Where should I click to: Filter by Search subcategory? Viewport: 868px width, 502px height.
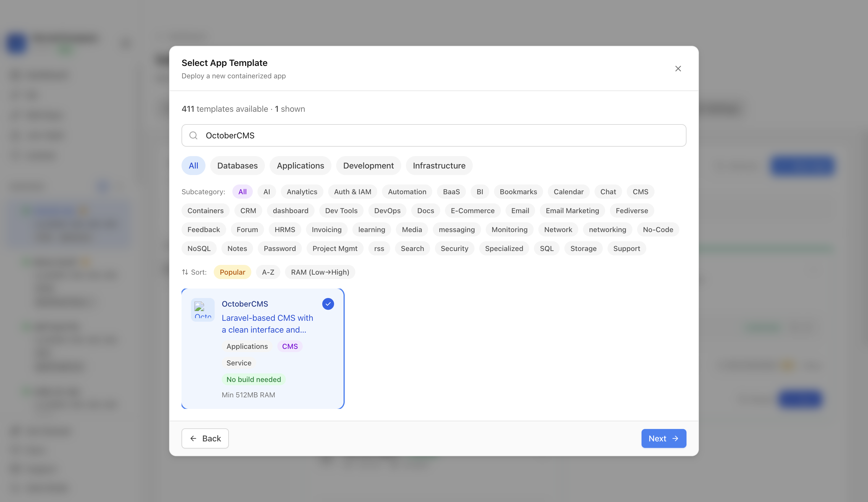pyautogui.click(x=412, y=248)
